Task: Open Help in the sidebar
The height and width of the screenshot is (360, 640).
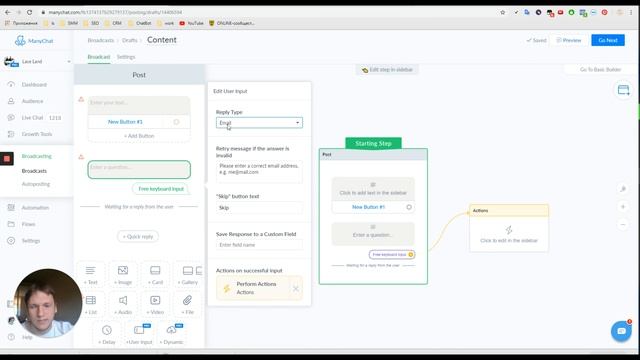Action: (x=27, y=337)
